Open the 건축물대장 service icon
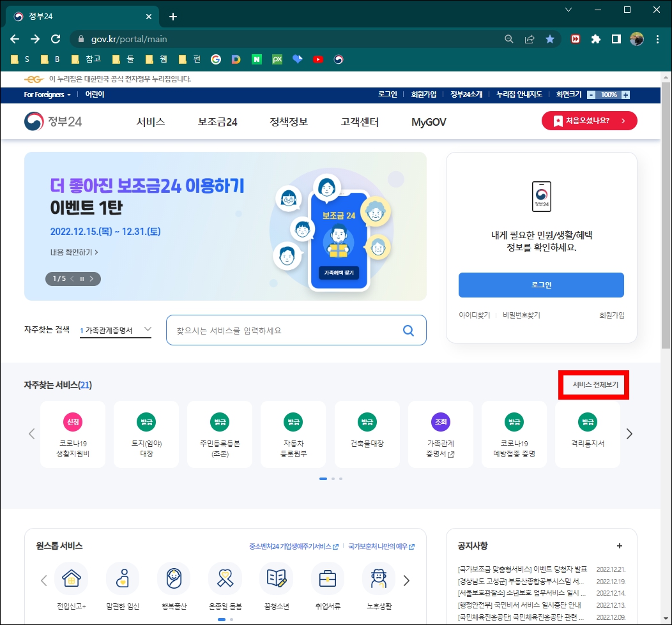672x625 pixels. click(367, 434)
